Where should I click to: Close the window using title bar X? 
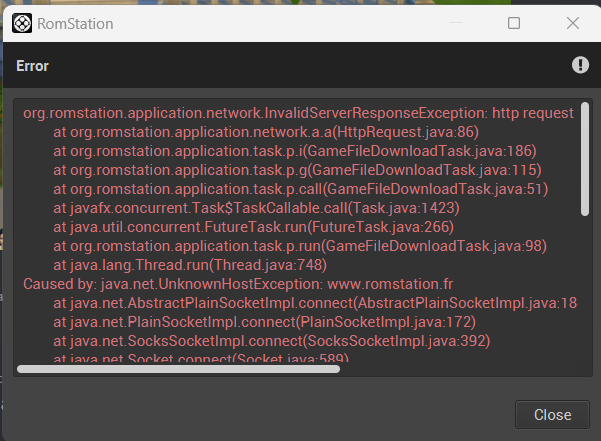point(572,22)
